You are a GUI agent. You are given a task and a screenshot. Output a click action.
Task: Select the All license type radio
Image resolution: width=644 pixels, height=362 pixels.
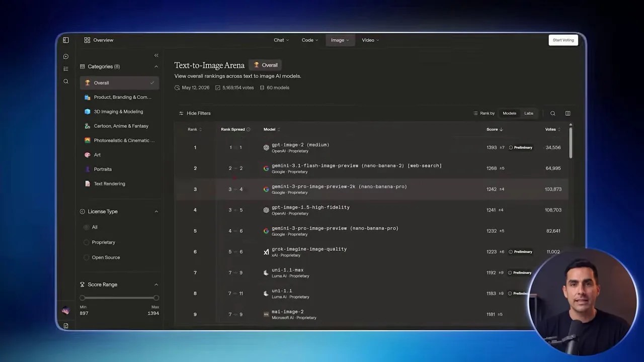pyautogui.click(x=87, y=227)
